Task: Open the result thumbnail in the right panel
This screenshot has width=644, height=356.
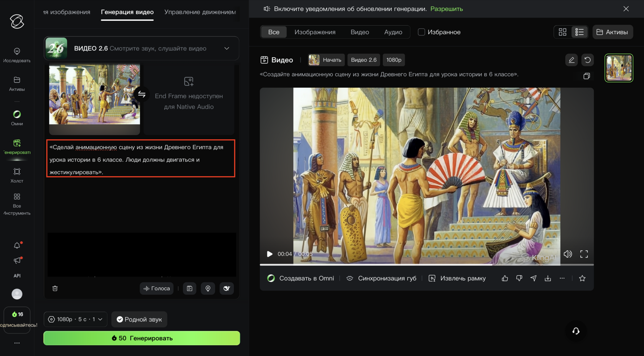Action: tap(619, 68)
